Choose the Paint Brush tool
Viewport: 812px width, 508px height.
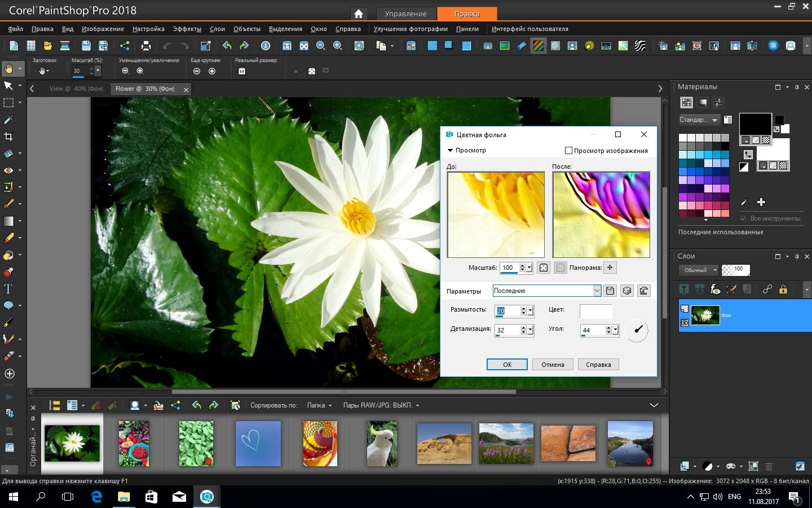pos(8,204)
